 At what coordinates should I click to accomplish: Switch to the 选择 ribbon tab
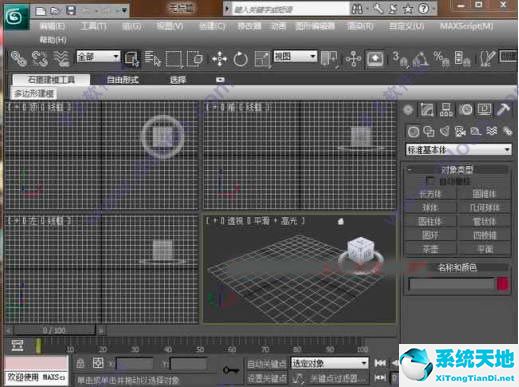coord(178,80)
